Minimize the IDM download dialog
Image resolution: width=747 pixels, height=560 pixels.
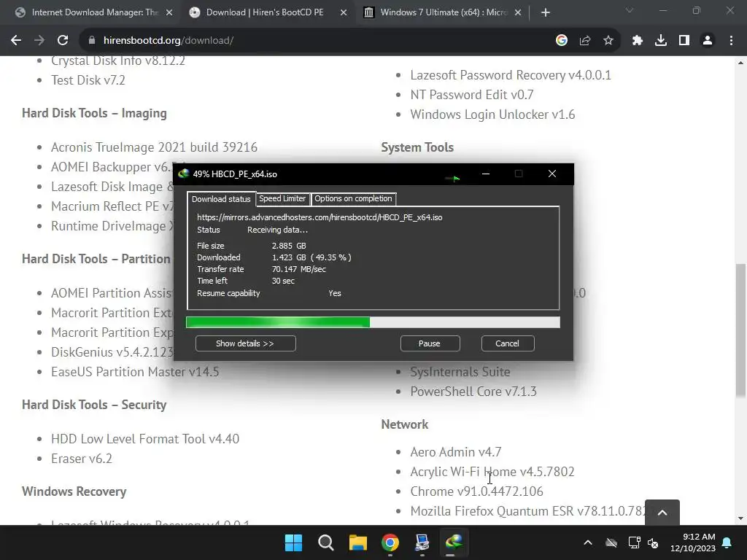click(x=485, y=174)
